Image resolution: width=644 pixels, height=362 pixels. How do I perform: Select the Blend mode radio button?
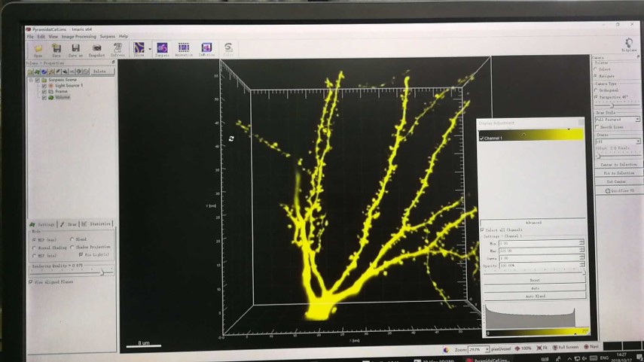coord(72,239)
